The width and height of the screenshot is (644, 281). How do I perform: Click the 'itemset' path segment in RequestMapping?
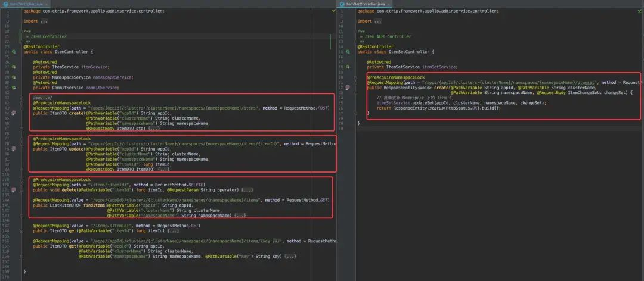pyautogui.click(x=588, y=83)
